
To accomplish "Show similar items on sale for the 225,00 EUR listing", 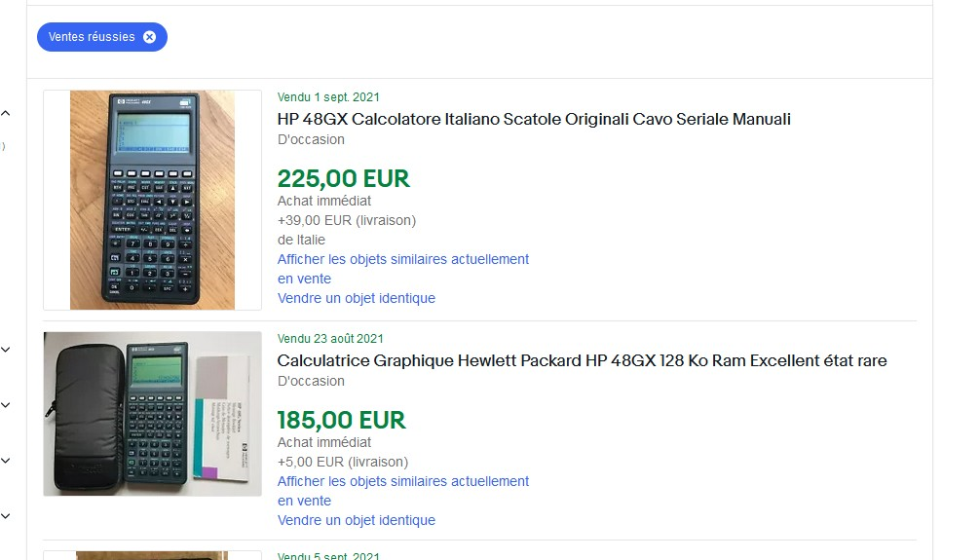I will click(x=402, y=259).
